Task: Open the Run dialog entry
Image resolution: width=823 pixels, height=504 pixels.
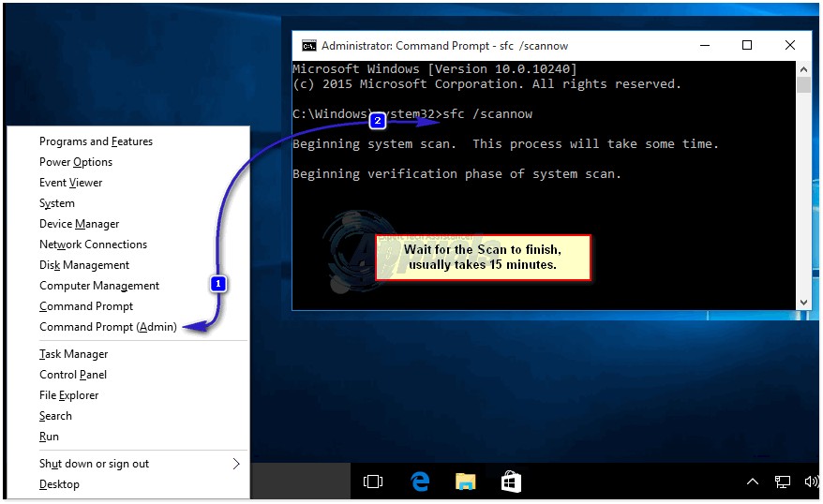Action: pyautogui.click(x=49, y=437)
